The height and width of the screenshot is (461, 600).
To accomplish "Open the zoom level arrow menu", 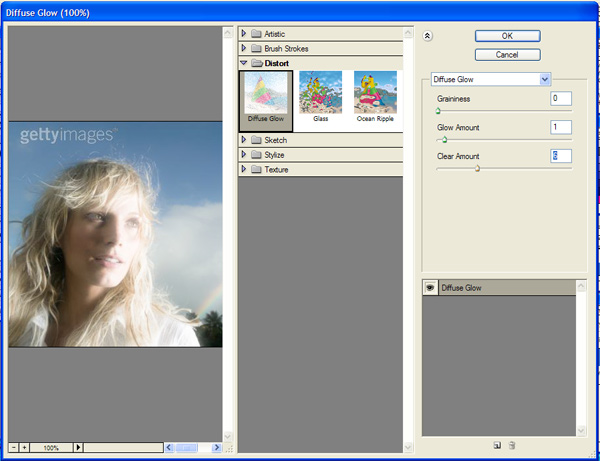I will click(79, 447).
